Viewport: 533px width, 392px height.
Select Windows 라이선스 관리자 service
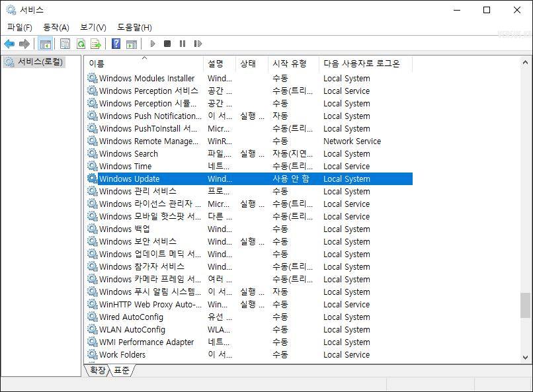(x=249, y=204)
